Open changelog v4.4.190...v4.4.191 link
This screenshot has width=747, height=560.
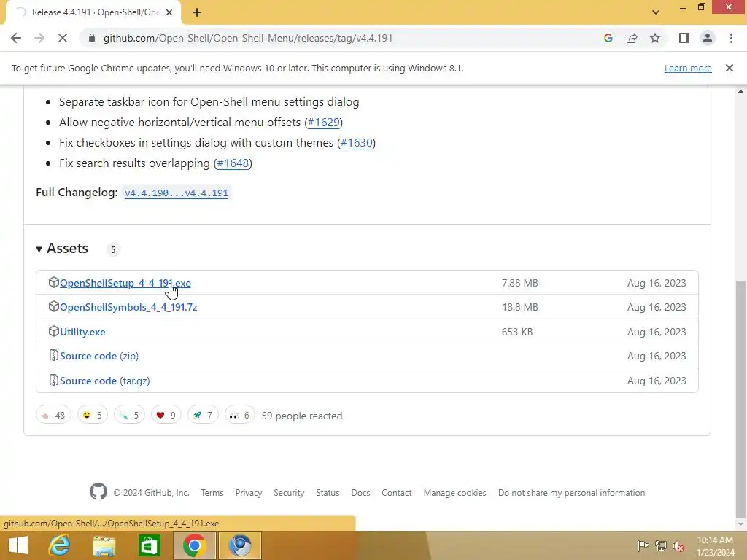[177, 192]
